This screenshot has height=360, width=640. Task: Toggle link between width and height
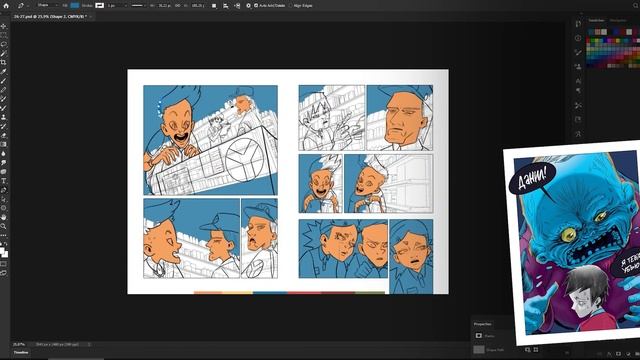click(178, 6)
